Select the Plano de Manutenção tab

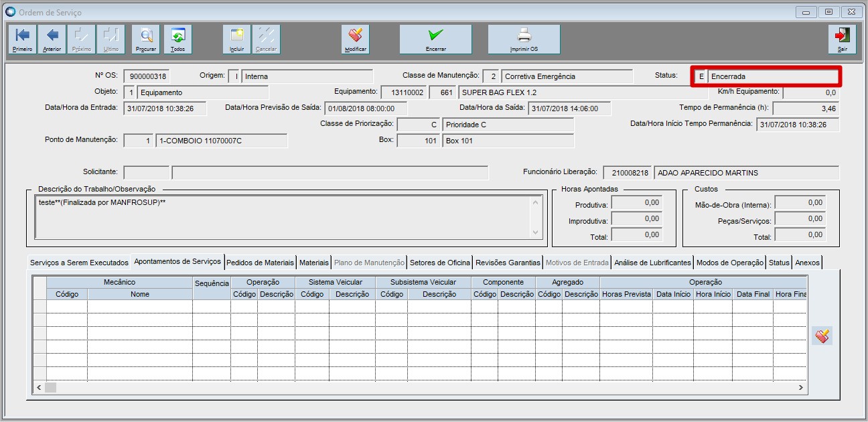tap(369, 263)
